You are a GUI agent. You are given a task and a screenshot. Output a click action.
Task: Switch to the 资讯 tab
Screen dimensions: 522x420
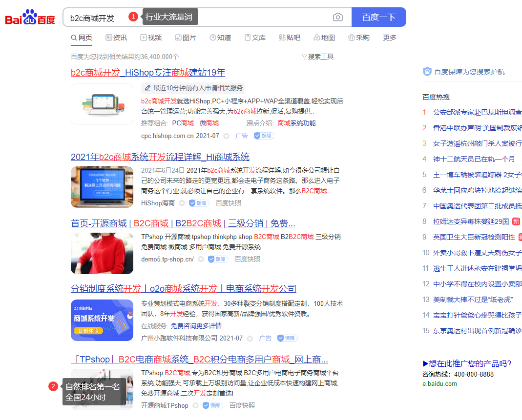pyautogui.click(x=116, y=38)
